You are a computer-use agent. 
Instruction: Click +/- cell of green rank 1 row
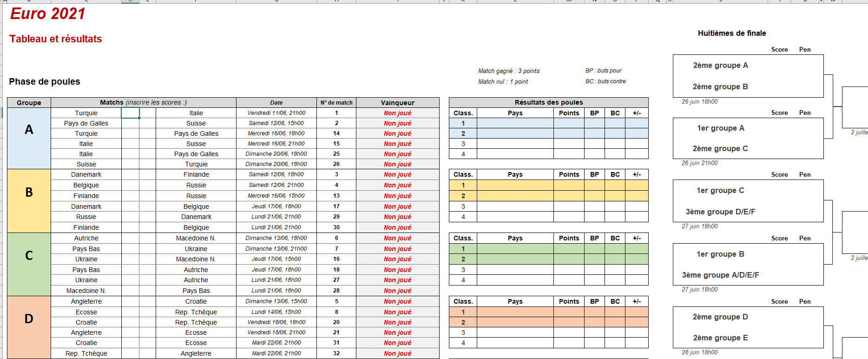click(x=637, y=249)
